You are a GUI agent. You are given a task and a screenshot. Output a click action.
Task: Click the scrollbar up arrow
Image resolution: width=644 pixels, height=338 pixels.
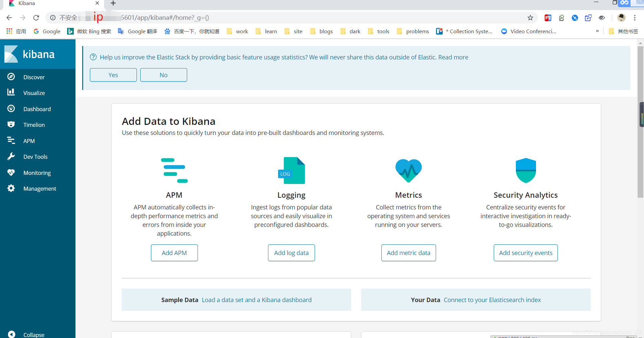tap(640, 43)
